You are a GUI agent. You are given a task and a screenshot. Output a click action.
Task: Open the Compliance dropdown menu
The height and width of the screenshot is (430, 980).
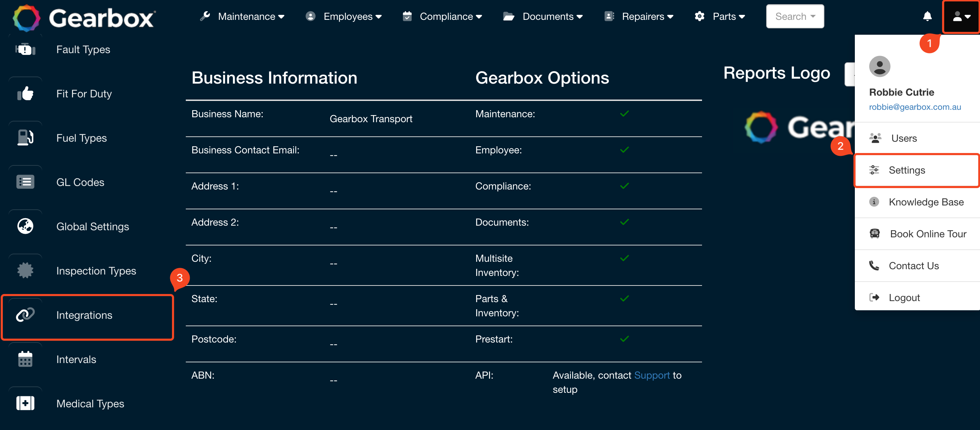point(451,16)
